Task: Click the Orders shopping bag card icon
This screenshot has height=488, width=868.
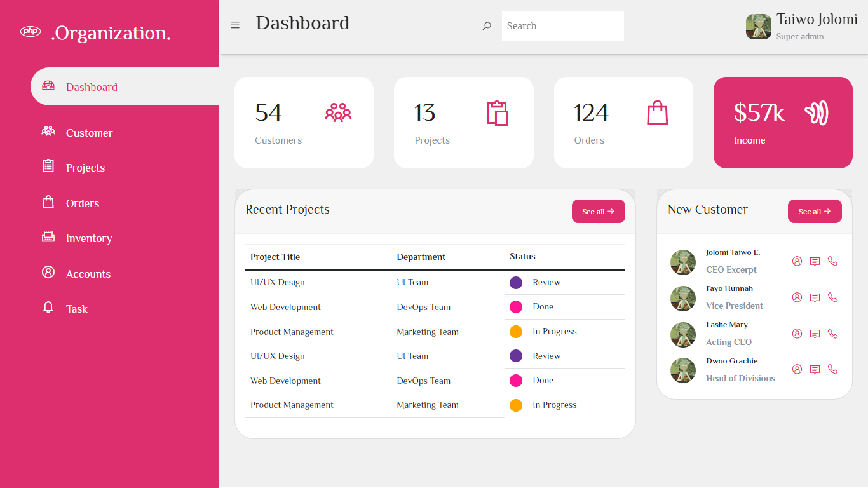Action: click(657, 113)
